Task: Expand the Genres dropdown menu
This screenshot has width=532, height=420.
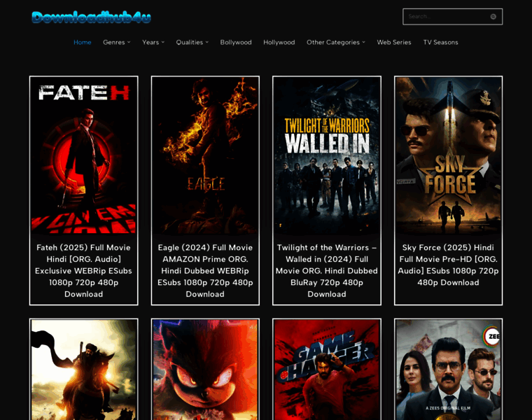Action: tap(117, 43)
